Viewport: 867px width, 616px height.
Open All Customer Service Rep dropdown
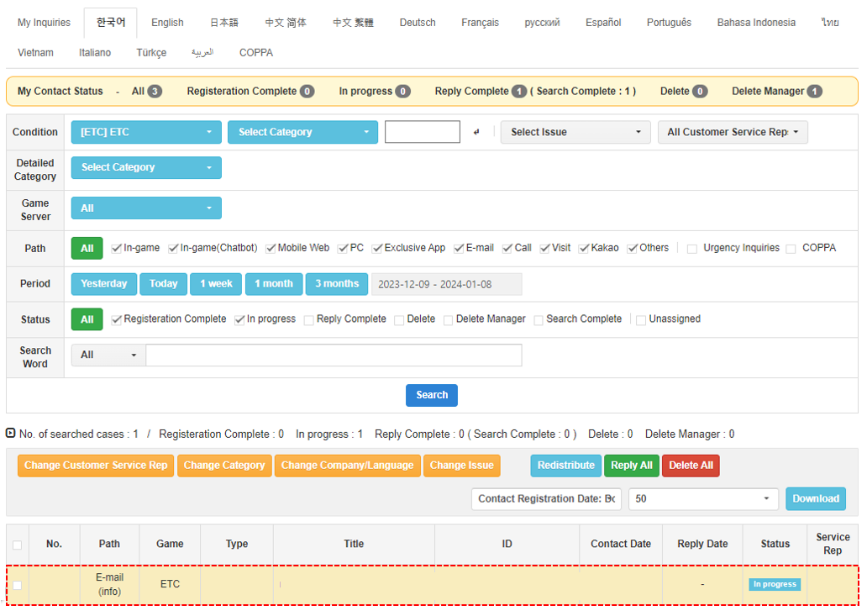[x=733, y=132]
